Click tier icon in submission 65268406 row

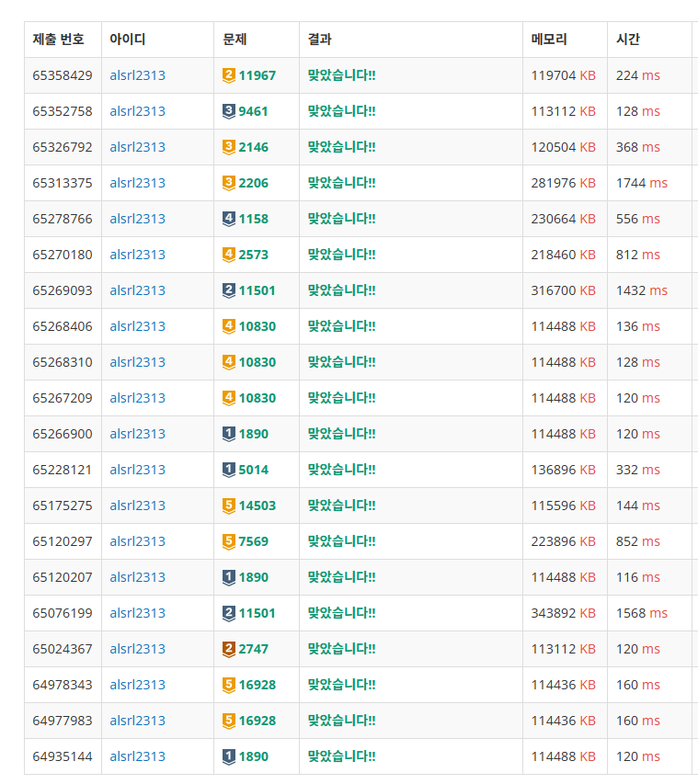(x=229, y=326)
